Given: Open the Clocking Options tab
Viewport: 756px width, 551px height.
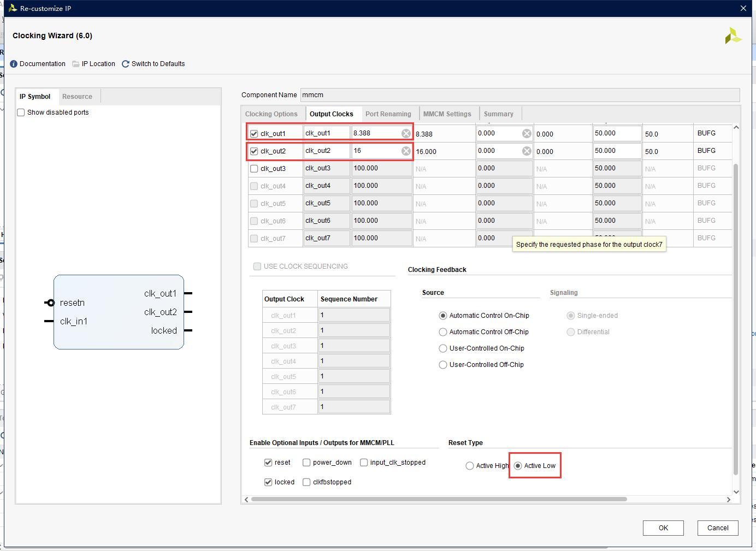Looking at the screenshot, I should 271,114.
